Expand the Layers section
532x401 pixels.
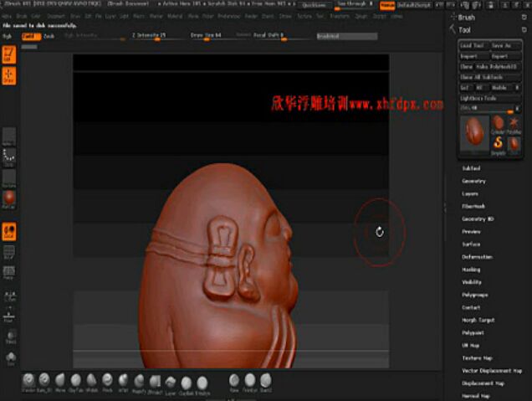point(470,193)
